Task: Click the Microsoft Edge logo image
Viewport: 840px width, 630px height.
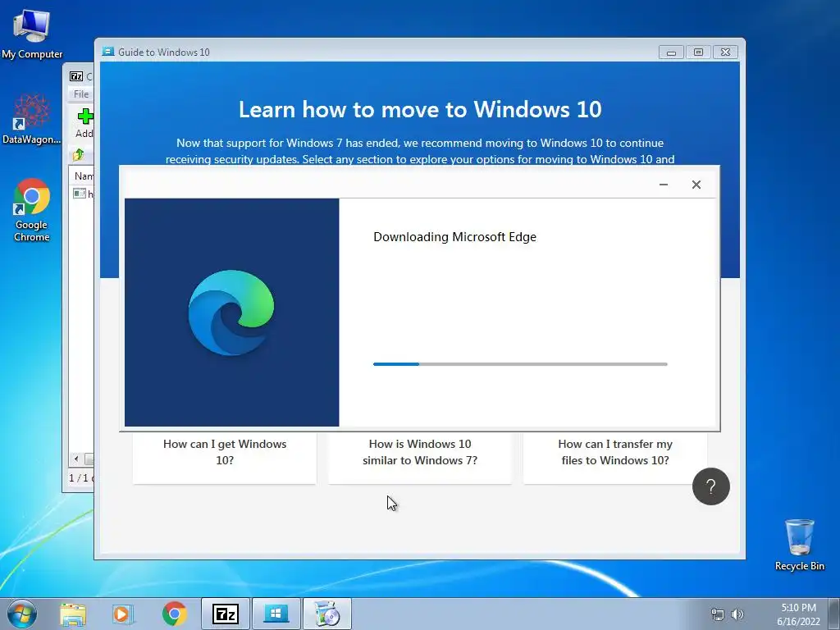Action: 231,313
